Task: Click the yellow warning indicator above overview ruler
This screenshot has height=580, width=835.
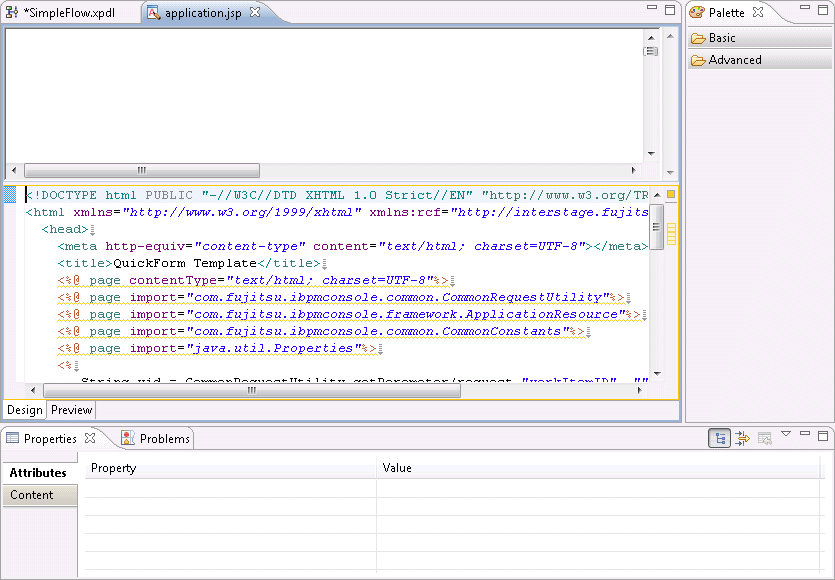Action: 671,194
